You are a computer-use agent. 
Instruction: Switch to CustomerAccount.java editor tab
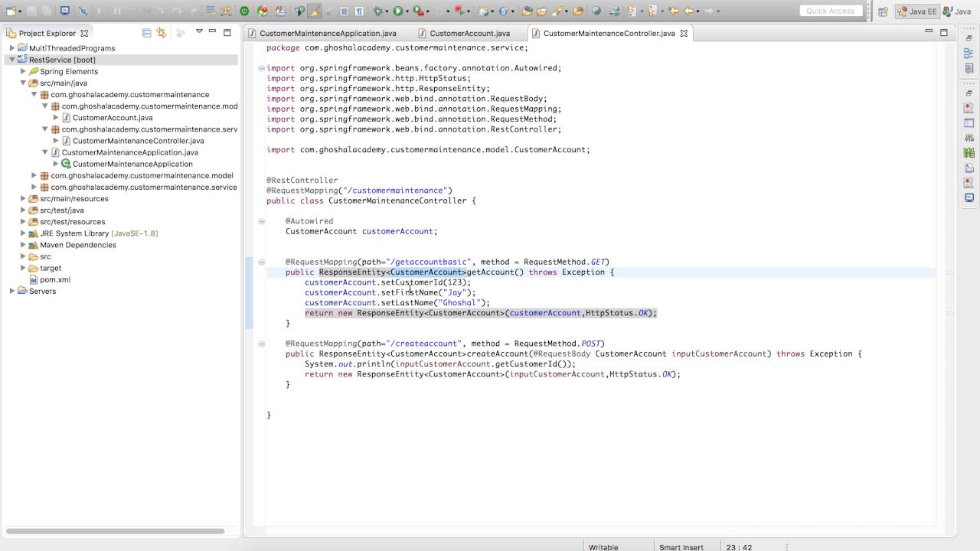coord(469,33)
